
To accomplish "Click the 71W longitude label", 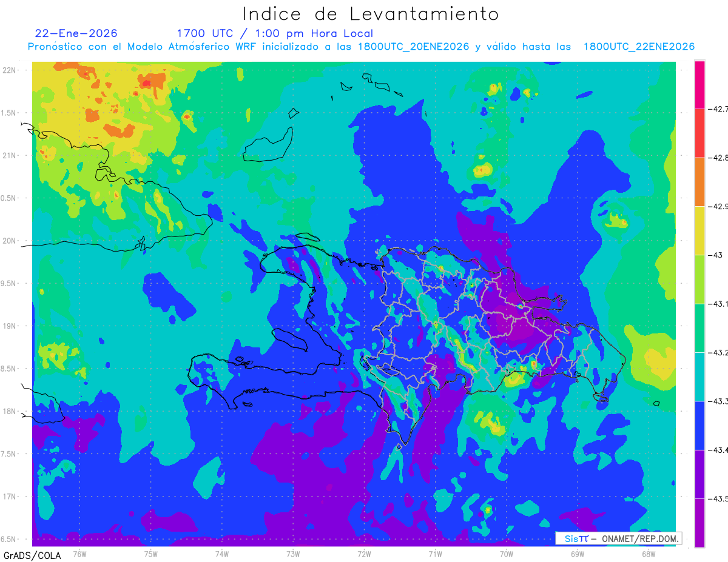I will tap(435, 554).
